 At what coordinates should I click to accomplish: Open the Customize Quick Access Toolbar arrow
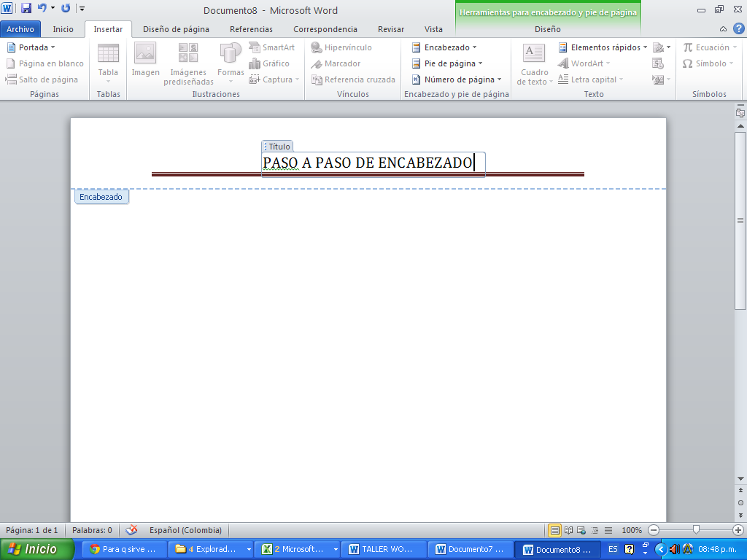[82, 9]
